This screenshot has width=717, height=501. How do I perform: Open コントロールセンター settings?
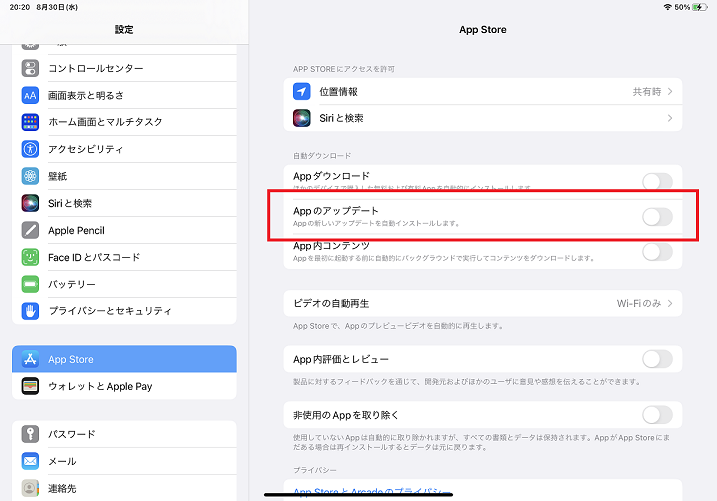click(124, 69)
